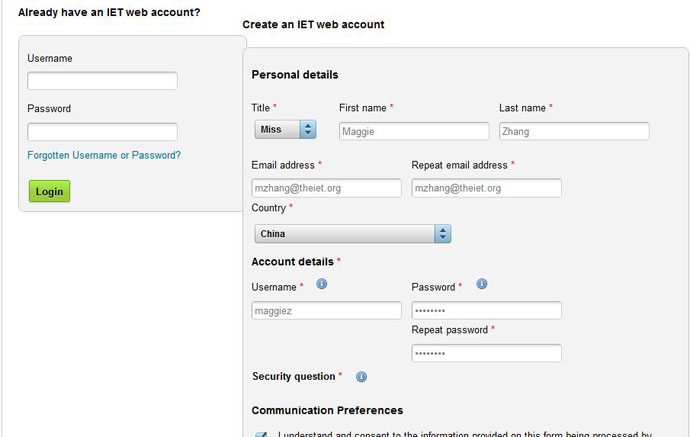This screenshot has width=690, height=437.
Task: Click the green Login button
Action: click(49, 191)
